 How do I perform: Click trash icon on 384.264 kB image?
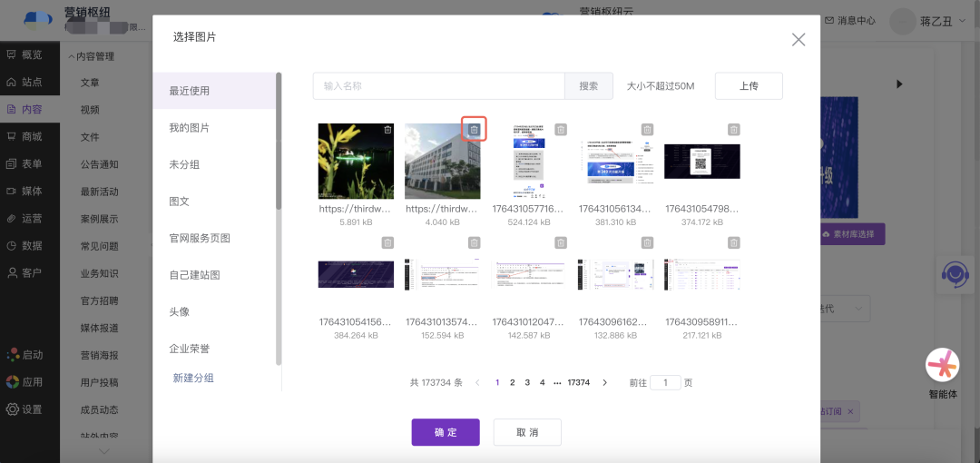pyautogui.click(x=387, y=242)
